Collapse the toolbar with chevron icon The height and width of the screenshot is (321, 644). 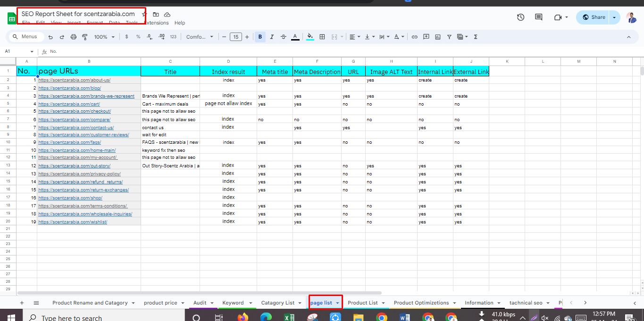[628, 37]
